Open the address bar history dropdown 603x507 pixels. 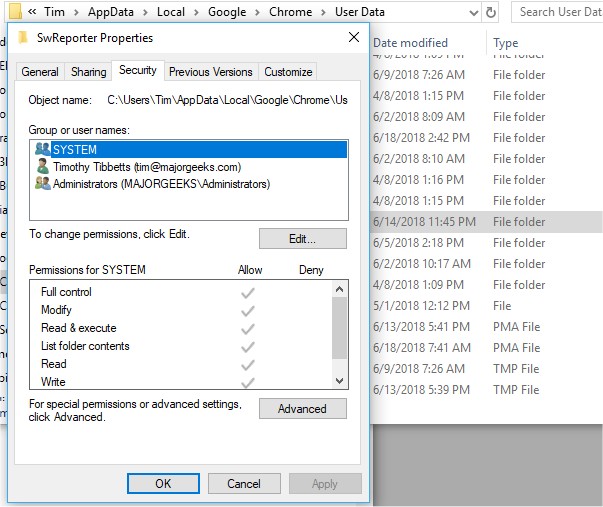474,13
